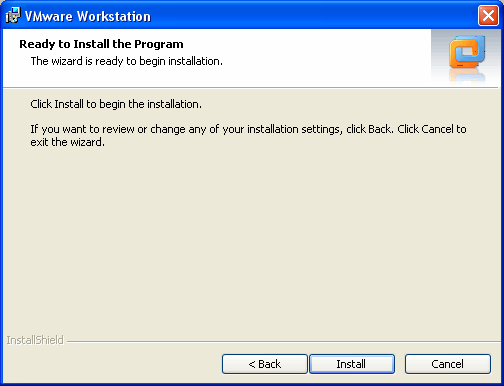504x386 pixels.
Task: Click 'The wizard is ready to begin installation' subtitle
Action: point(127,61)
